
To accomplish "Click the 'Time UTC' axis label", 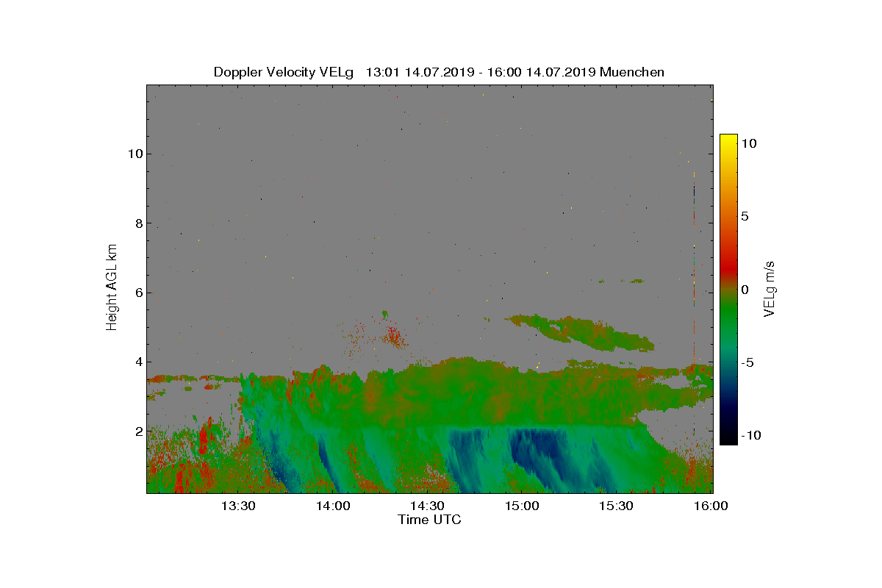I will [430, 520].
